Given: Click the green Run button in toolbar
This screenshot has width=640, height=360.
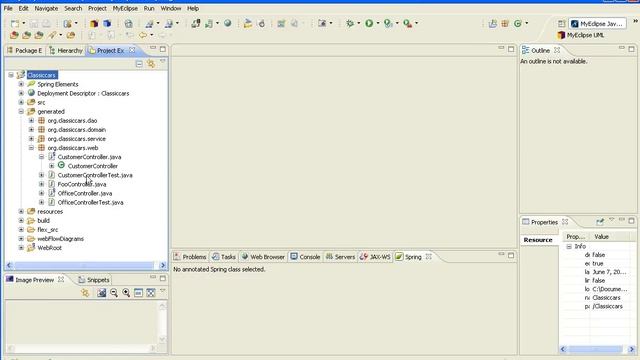Looking at the screenshot, I should [369, 23].
